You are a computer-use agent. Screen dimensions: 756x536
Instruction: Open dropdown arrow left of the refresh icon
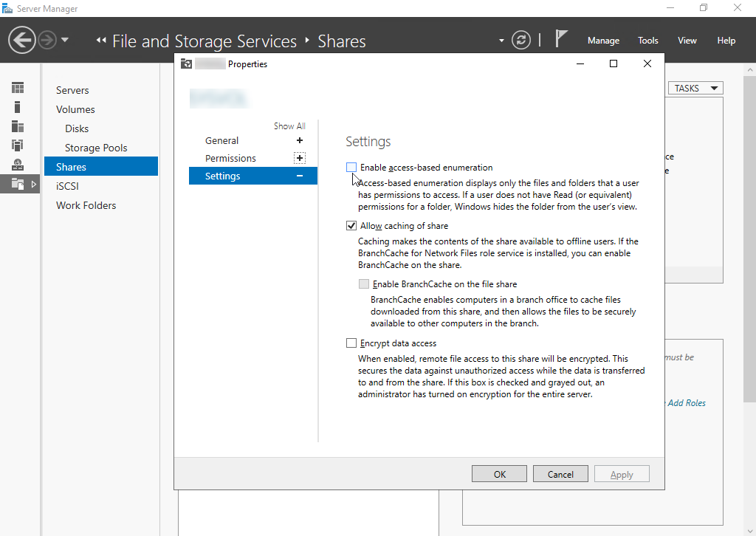coord(501,41)
